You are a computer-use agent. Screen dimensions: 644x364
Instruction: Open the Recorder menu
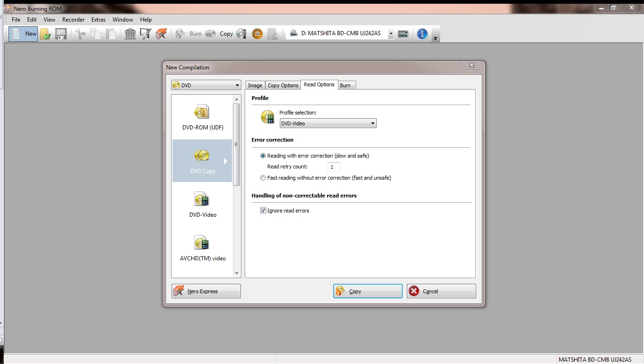click(x=73, y=20)
